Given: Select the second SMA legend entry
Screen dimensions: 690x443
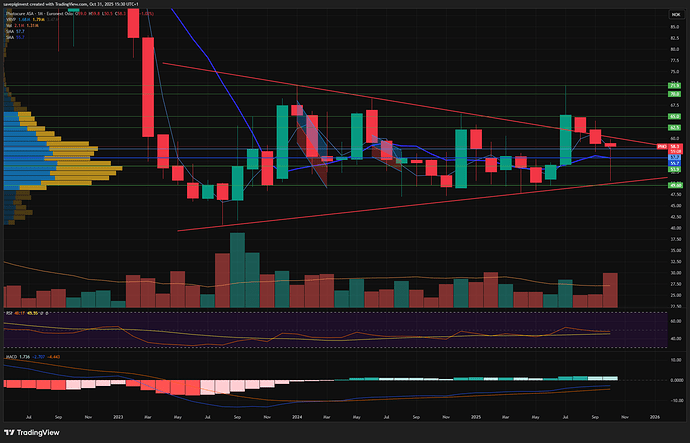Looking at the screenshot, I should pos(11,36).
